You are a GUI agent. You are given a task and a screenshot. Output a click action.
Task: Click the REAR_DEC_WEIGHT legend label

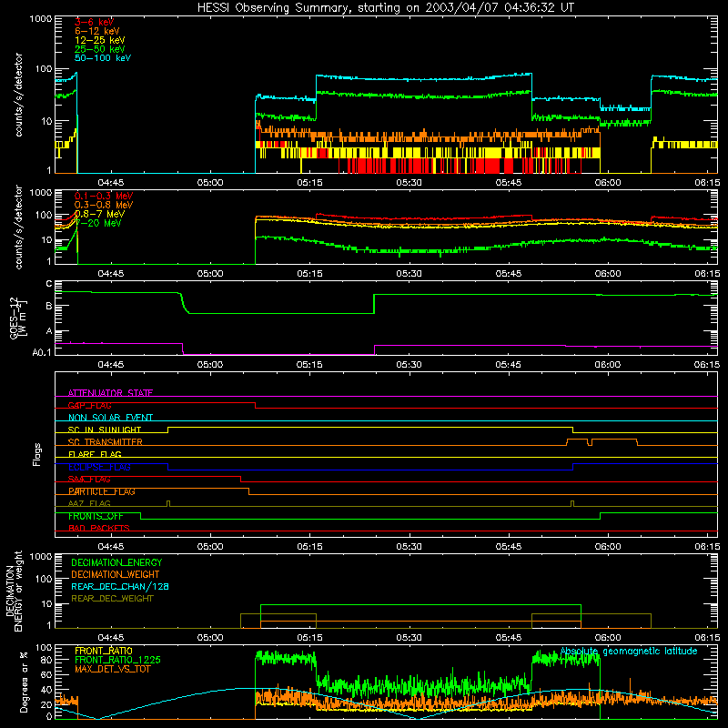click(x=112, y=599)
